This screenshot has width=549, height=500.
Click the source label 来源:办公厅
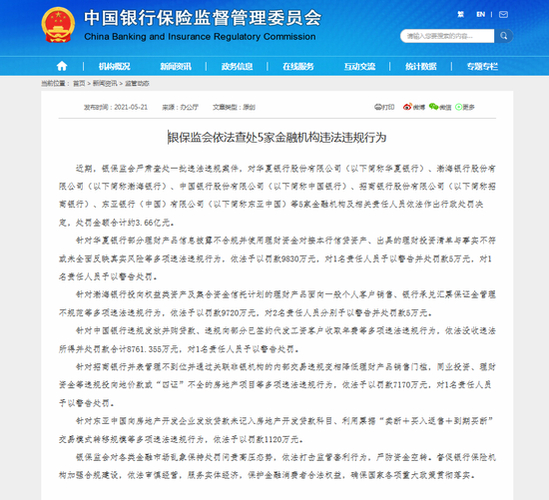tap(180, 107)
